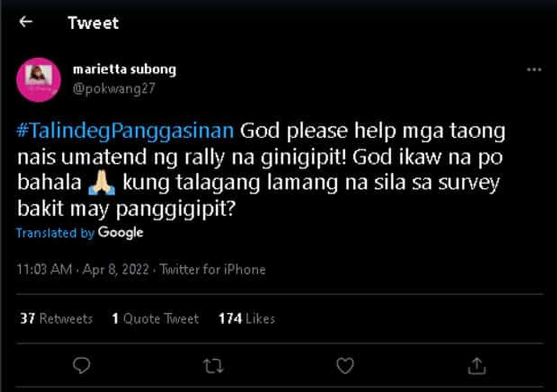Screen dimensions: 557x392
Task: Retweet this tweet using the retweet icon
Action: click(213, 366)
